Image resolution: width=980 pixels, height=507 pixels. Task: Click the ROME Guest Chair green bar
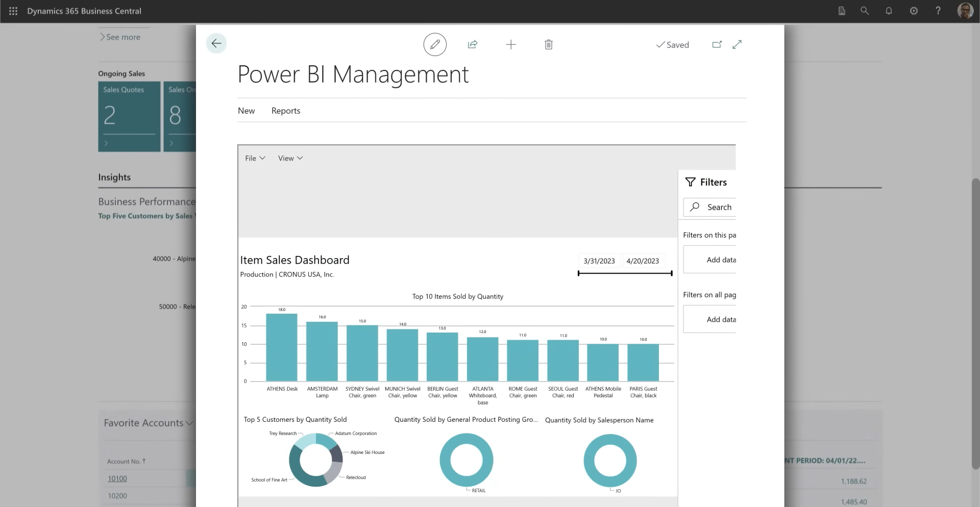(x=523, y=361)
